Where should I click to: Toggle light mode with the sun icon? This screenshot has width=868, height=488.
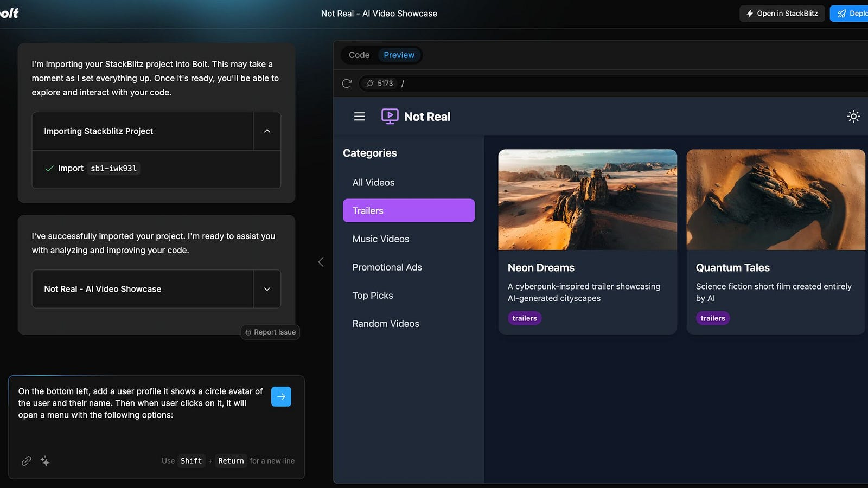pyautogui.click(x=853, y=117)
